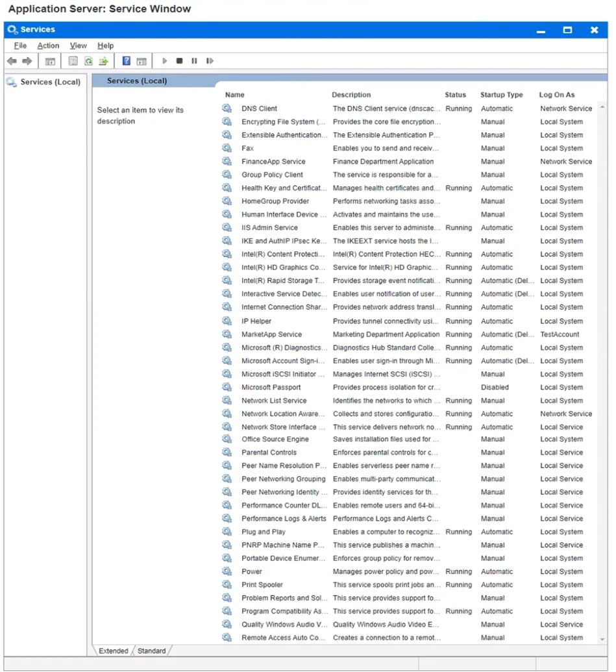Image resolution: width=616 pixels, height=672 pixels.
Task: Click the gear icon beside DNS Client
Action: (227, 108)
